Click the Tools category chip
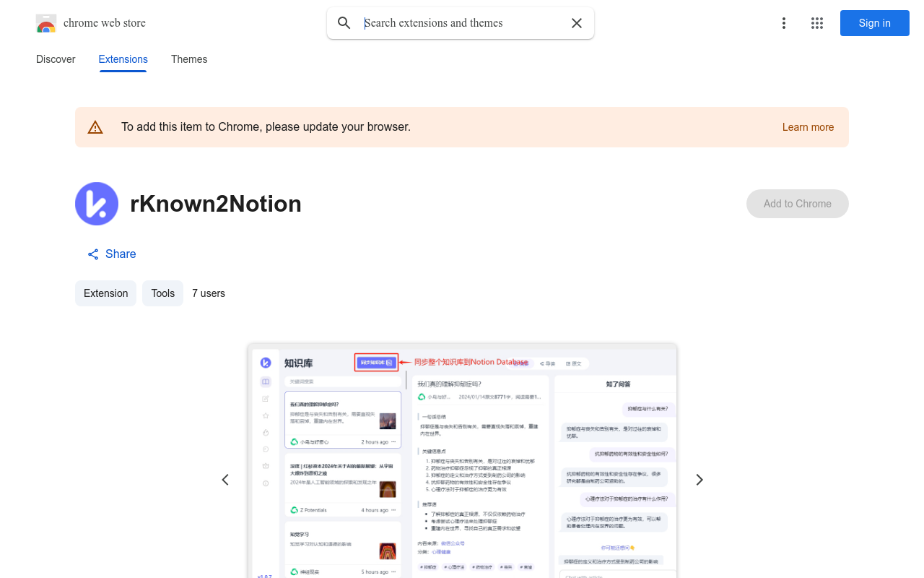 (x=162, y=293)
